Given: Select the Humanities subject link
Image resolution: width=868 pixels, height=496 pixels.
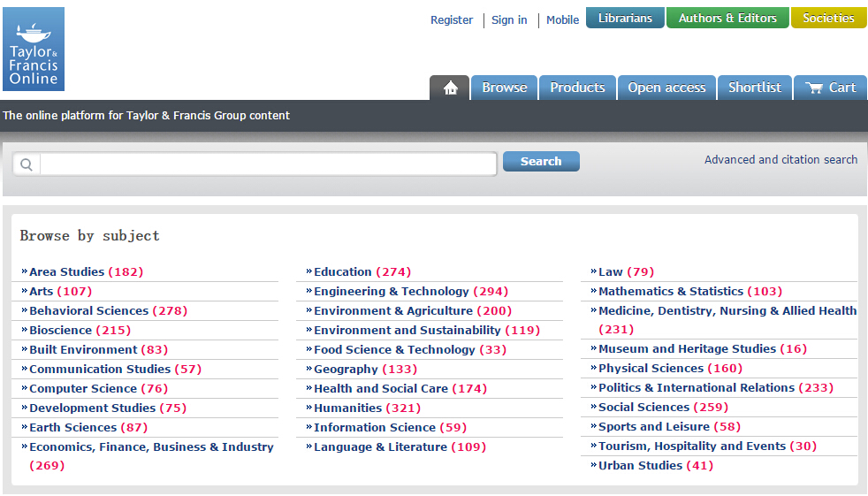Looking at the screenshot, I should click(x=347, y=408).
